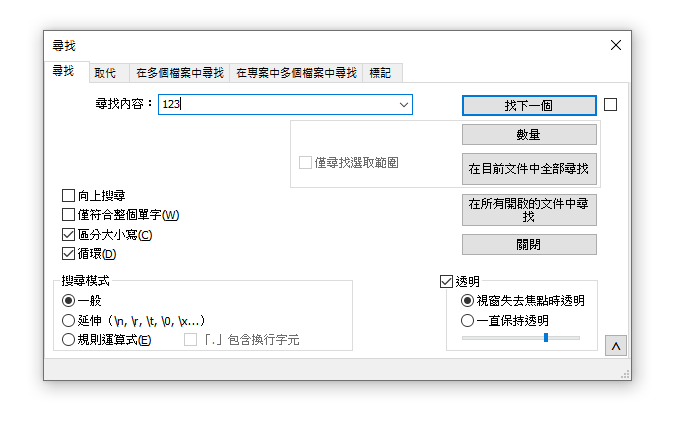This screenshot has height=425, width=676.
Task: Click 在目前文件中全部尋找 button
Action: pyautogui.click(x=529, y=169)
